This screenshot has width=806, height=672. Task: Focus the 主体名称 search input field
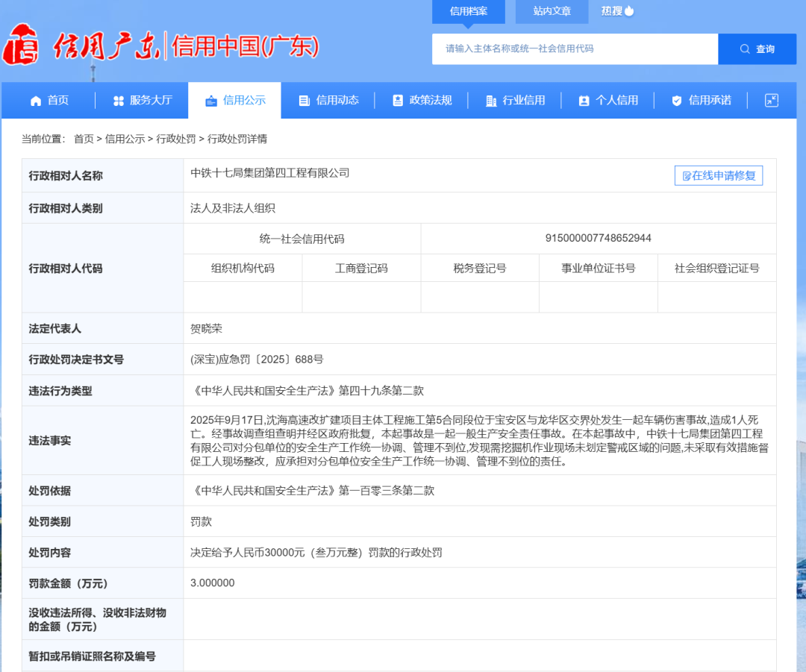[x=575, y=49]
